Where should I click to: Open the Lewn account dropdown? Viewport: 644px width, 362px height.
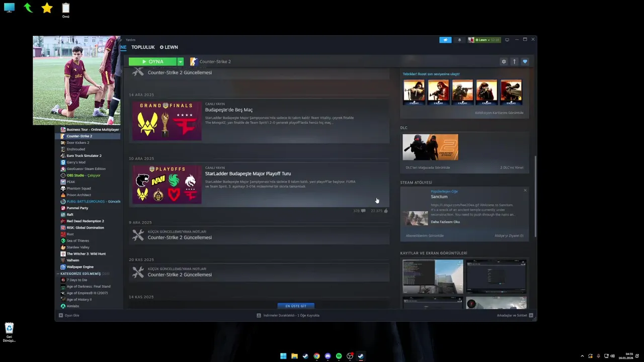[484, 40]
